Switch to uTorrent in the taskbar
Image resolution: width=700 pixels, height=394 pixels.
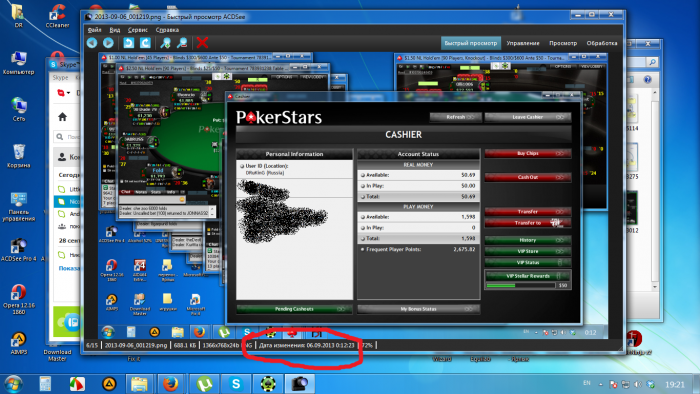(x=204, y=384)
